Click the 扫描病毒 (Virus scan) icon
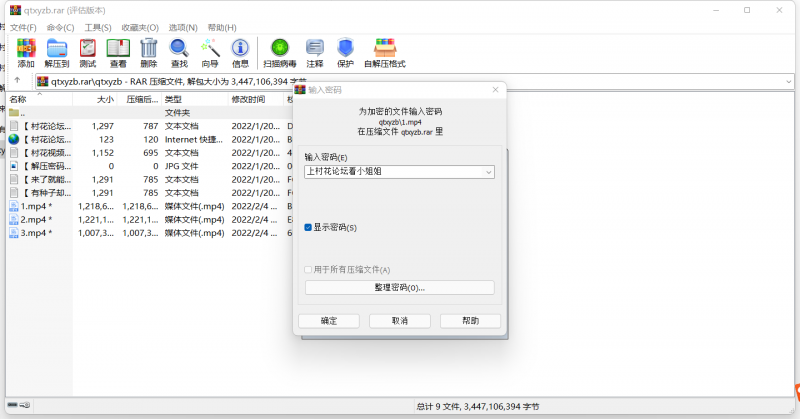 pyautogui.click(x=280, y=52)
